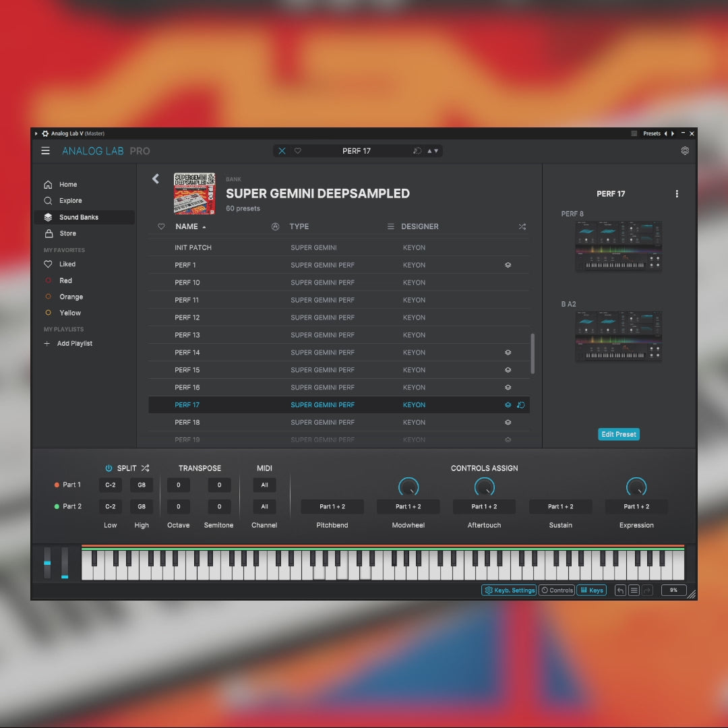Image resolution: width=728 pixels, height=728 pixels.
Task: Adjust the Modwheel knob
Action: 408,486
